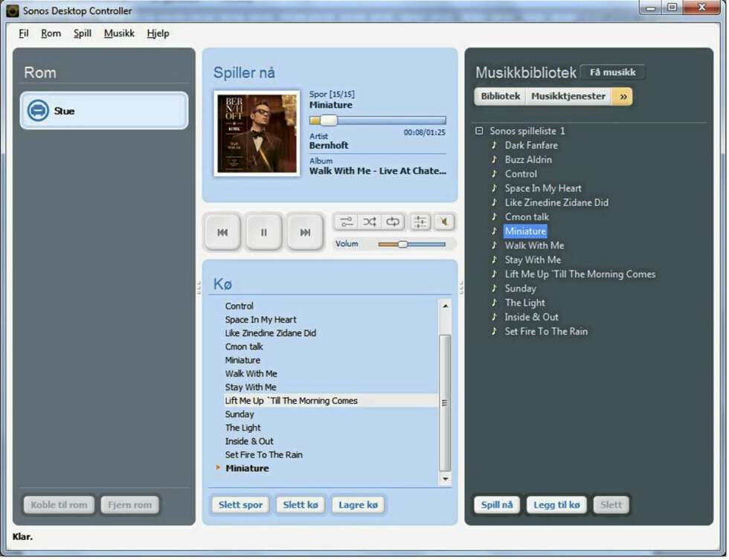Click the note icon beside Set Fire To The Rain in library

[494, 332]
